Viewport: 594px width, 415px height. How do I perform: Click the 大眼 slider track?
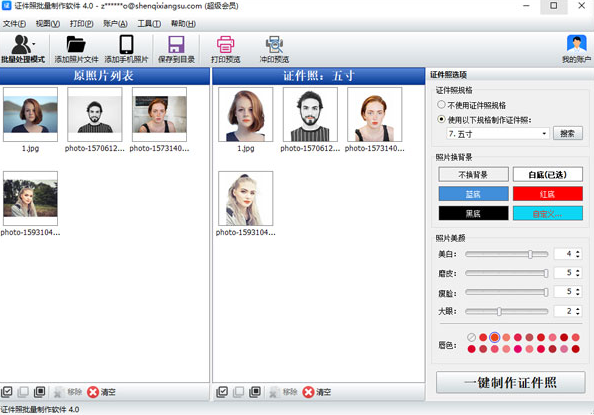506,311
